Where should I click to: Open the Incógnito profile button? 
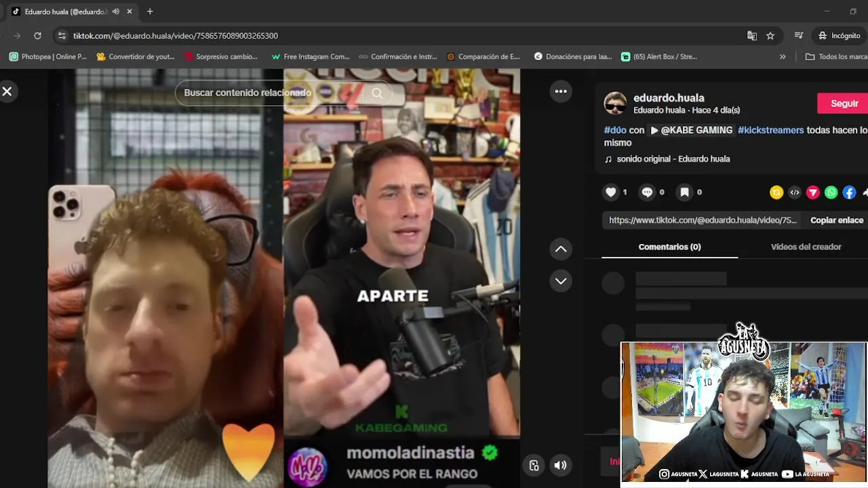click(840, 36)
